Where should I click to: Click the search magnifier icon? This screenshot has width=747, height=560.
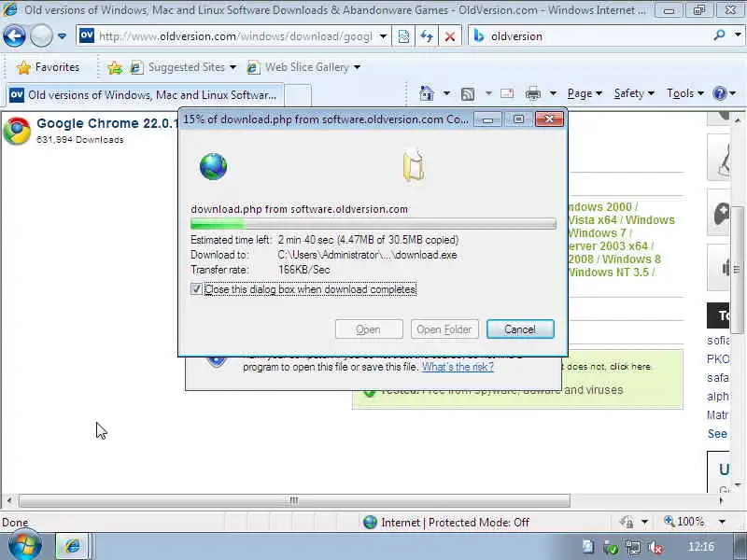719,35
